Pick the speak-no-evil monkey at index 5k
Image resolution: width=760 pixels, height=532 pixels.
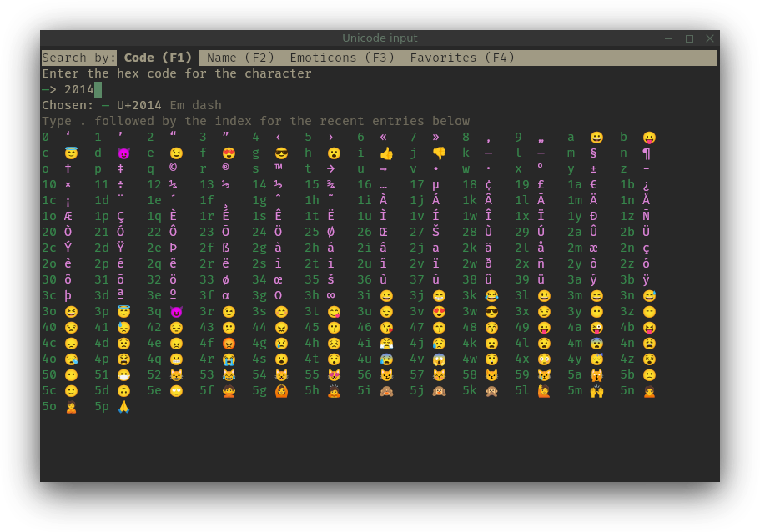tap(491, 391)
